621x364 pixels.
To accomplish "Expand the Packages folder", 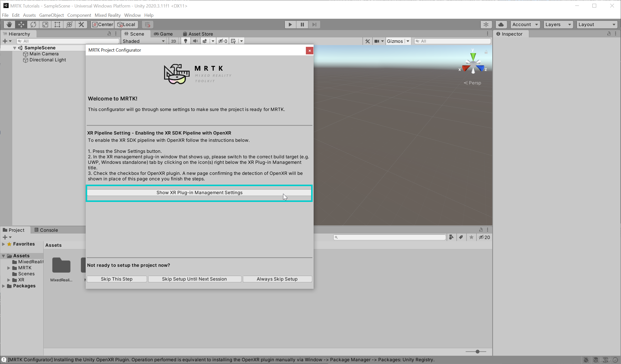I will coord(3,286).
